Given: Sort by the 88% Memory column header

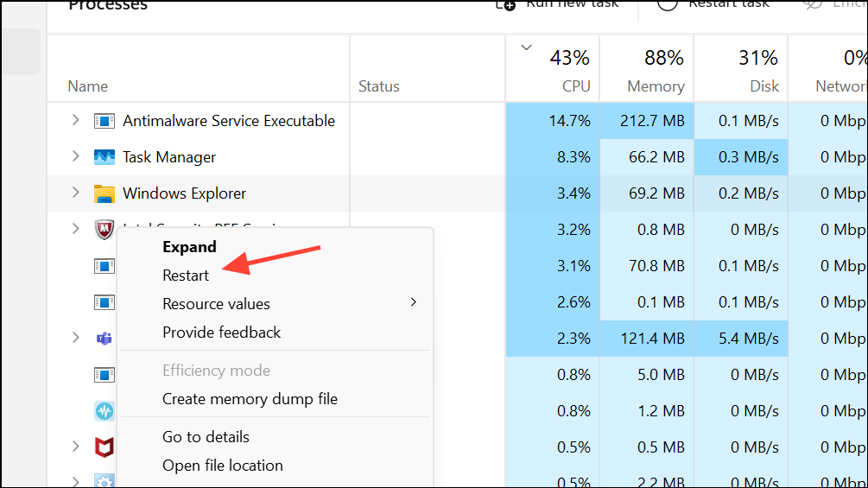Looking at the screenshot, I should [x=647, y=68].
